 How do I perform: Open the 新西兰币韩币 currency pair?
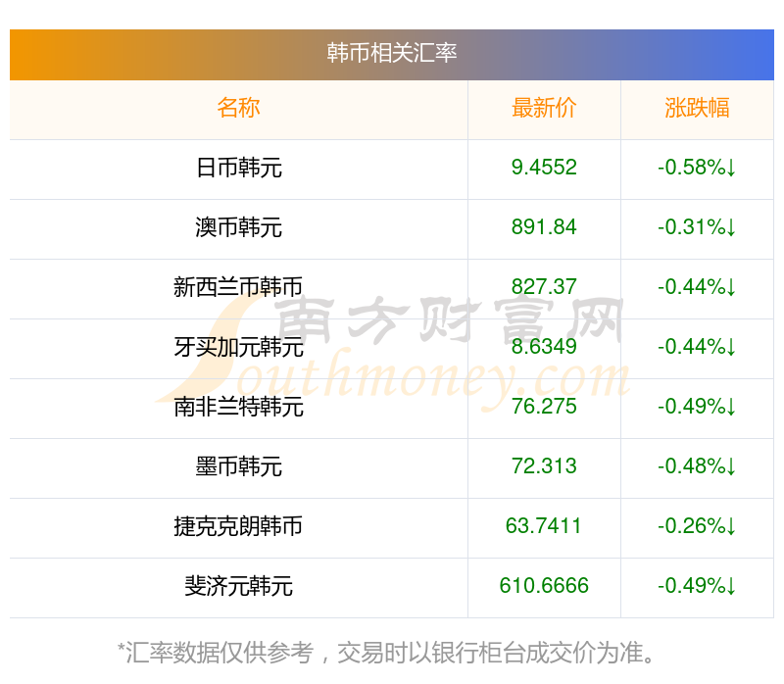click(x=238, y=287)
